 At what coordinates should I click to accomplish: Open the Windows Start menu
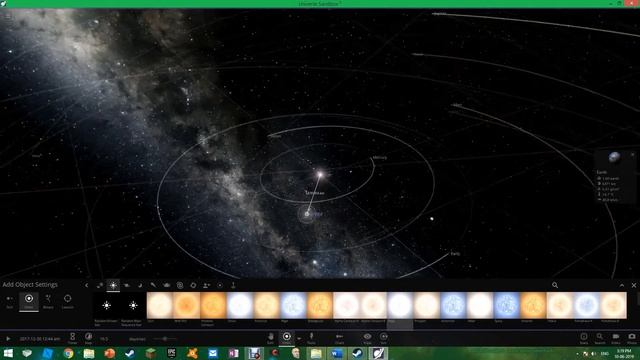coord(8,353)
